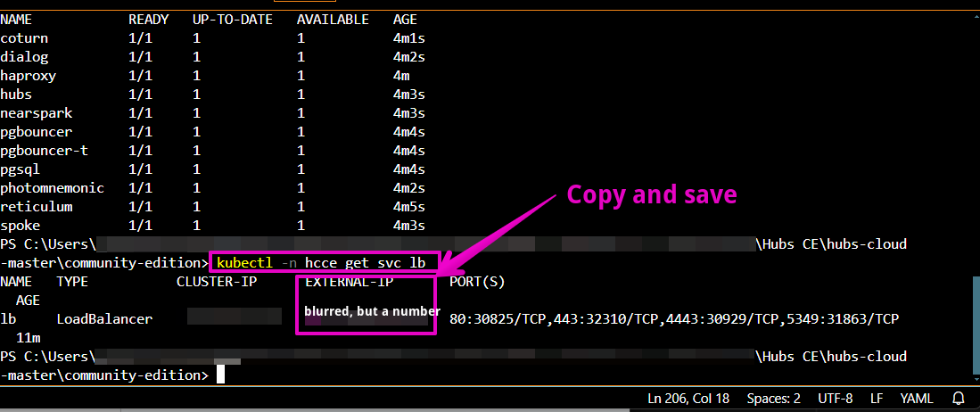The image size is (980, 412).
Task: Click the 'nearspark' deployment name
Action: (x=37, y=113)
